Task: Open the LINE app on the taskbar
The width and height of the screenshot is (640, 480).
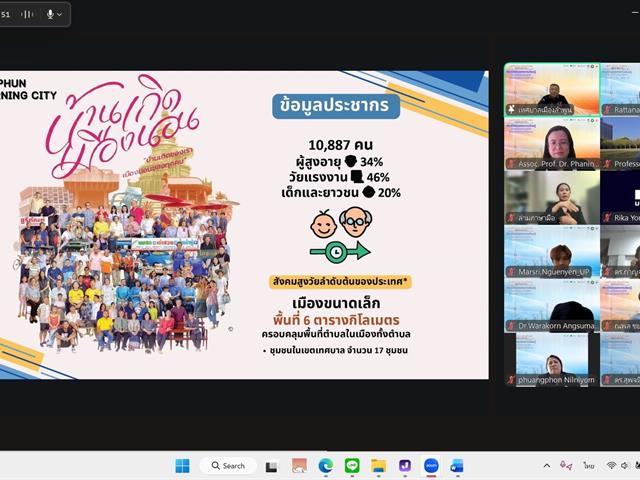Action: coord(352,466)
